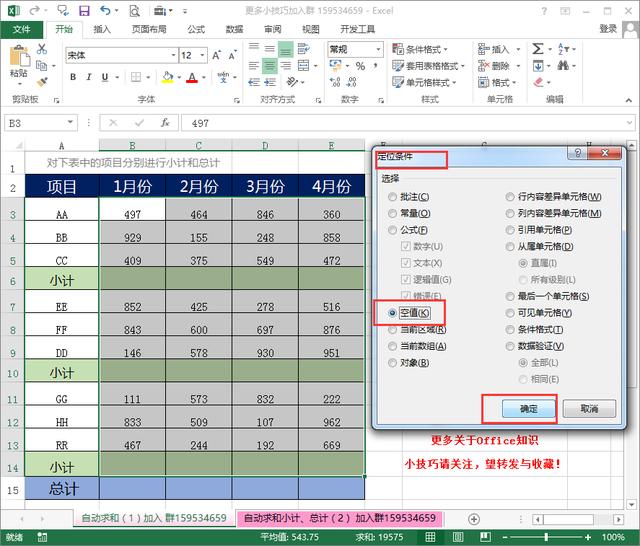Click the Redo arrow icon
Image resolution: width=640 pixels, height=546 pixels.
pyautogui.click(x=35, y=10)
